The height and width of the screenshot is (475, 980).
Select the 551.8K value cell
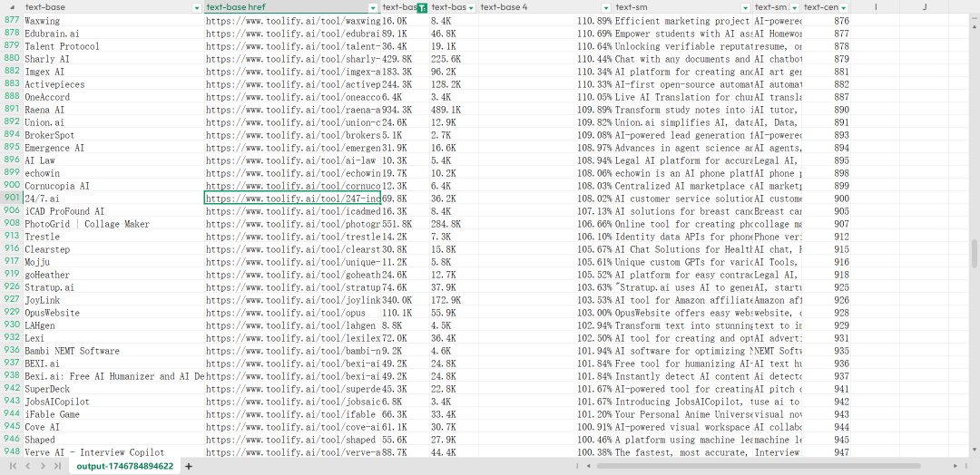(405, 224)
